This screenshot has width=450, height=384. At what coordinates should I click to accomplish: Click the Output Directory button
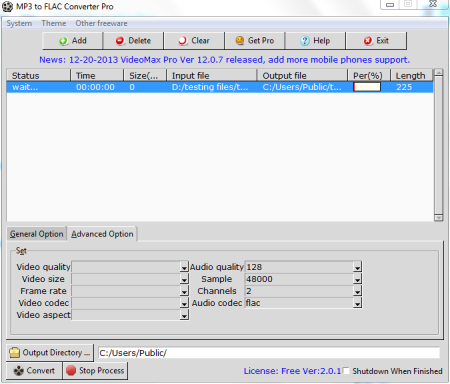point(50,353)
